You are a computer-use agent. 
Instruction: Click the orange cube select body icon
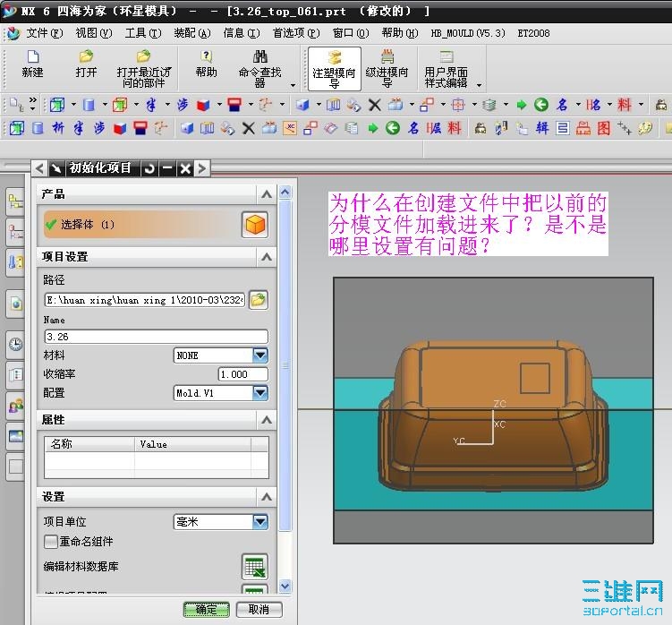(255, 225)
